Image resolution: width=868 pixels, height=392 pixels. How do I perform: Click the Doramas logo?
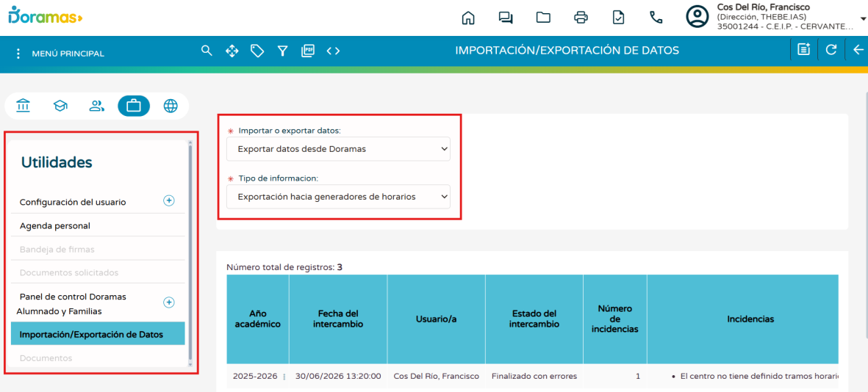(46, 15)
